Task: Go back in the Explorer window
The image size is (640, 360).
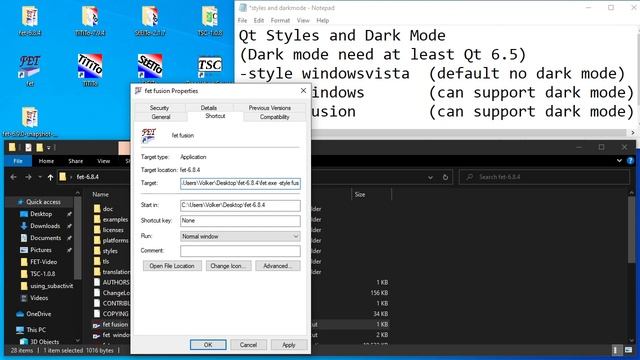Action: pyautogui.click(x=13, y=177)
